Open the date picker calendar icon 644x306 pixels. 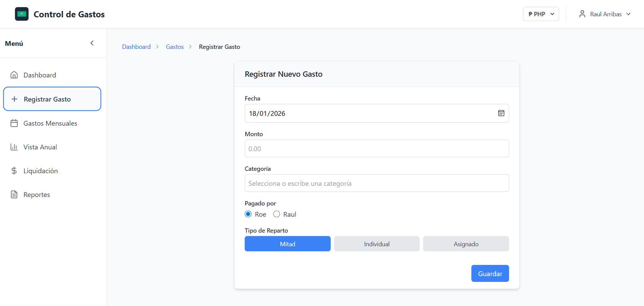pyautogui.click(x=501, y=113)
